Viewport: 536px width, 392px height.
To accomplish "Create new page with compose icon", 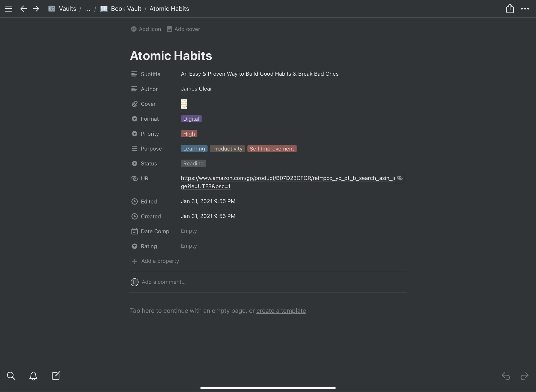I will pyautogui.click(x=56, y=376).
